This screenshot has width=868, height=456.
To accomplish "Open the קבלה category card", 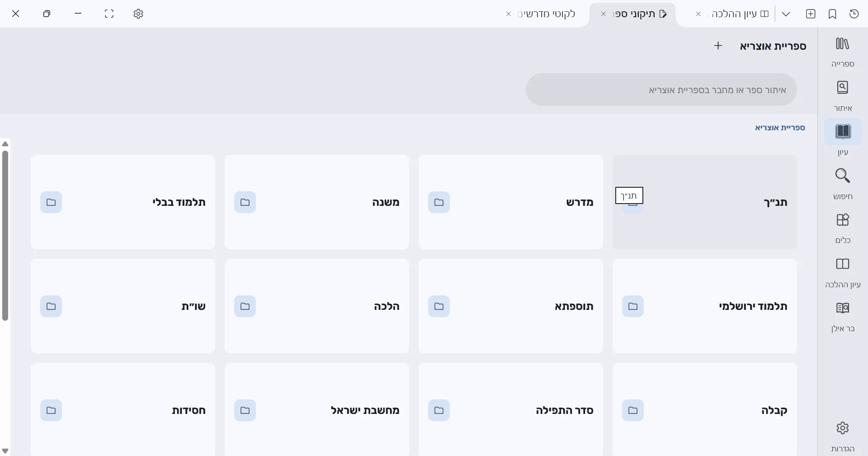I will pos(704,409).
